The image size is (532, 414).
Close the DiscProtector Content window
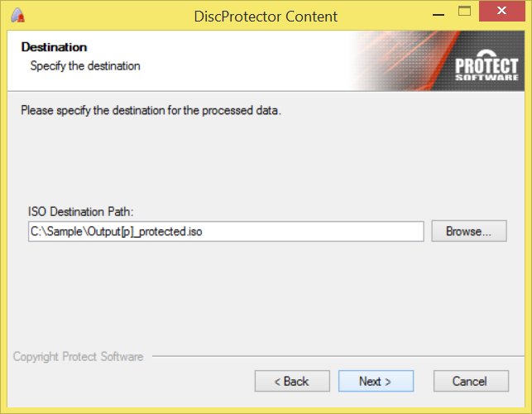pos(502,11)
